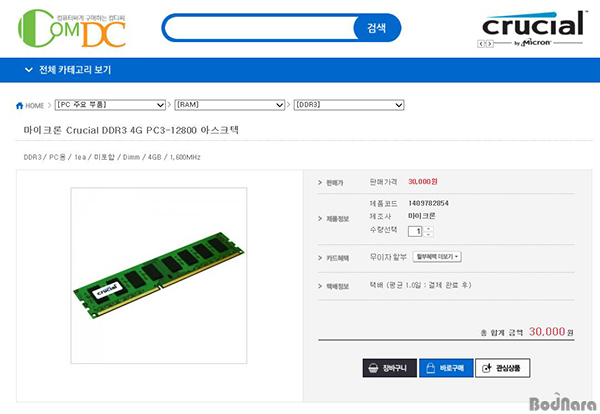Click the Crucial by Micron banner logo

(x=533, y=28)
